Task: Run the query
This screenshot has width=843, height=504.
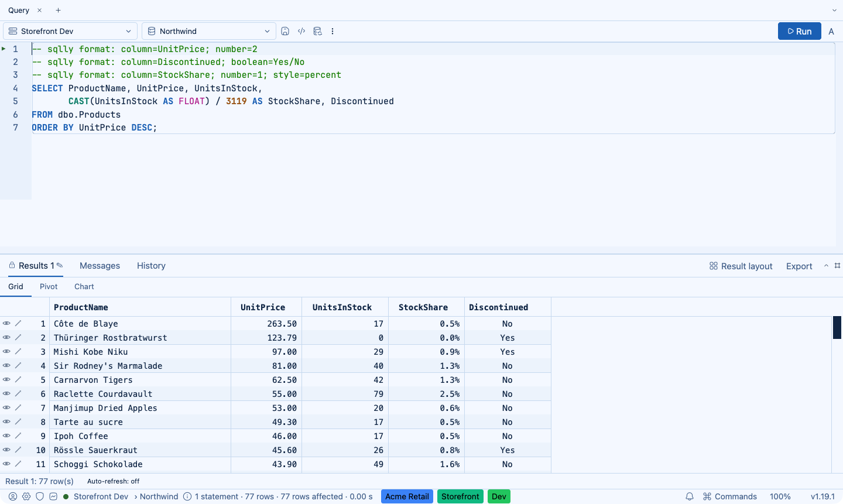Action: pos(800,31)
